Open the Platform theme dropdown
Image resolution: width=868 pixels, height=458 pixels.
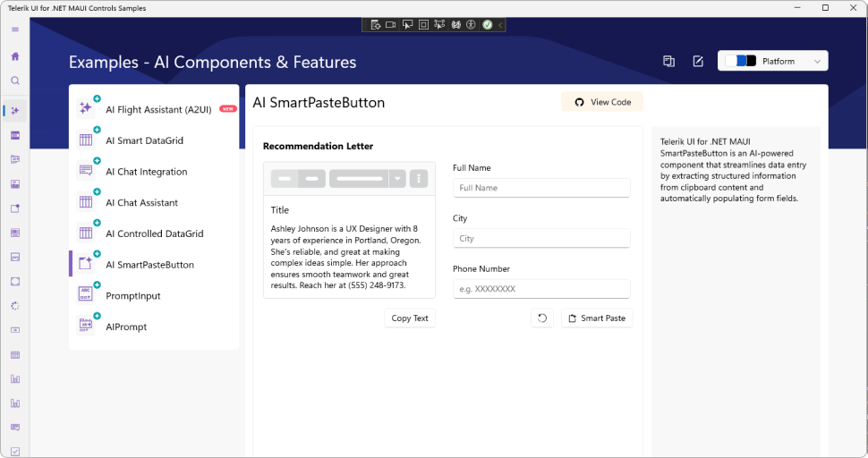tap(773, 61)
